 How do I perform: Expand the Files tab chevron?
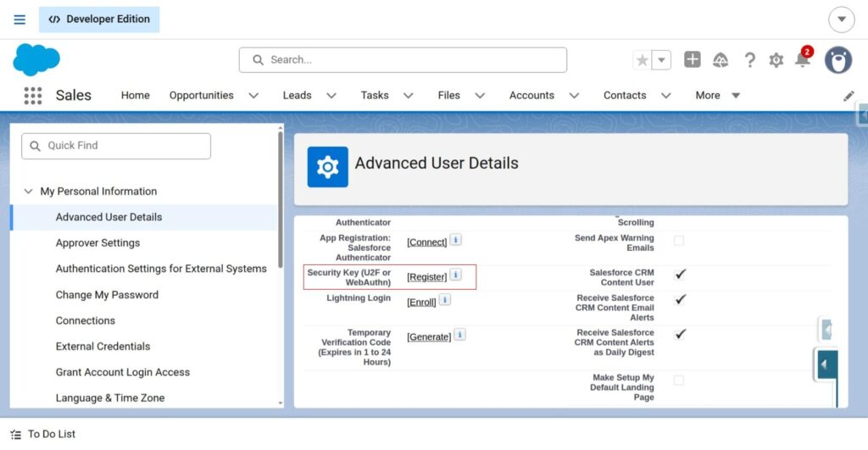480,95
